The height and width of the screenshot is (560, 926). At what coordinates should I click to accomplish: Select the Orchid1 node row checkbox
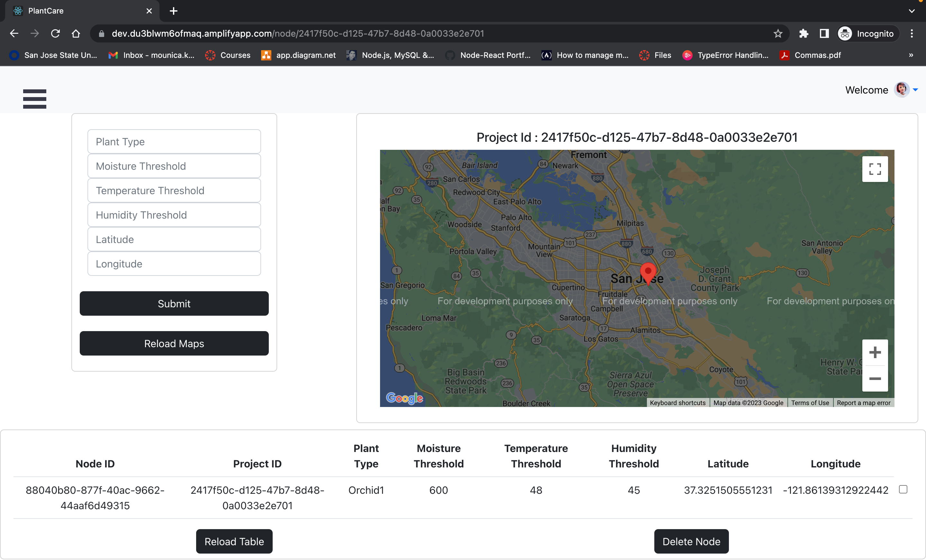[x=903, y=489]
